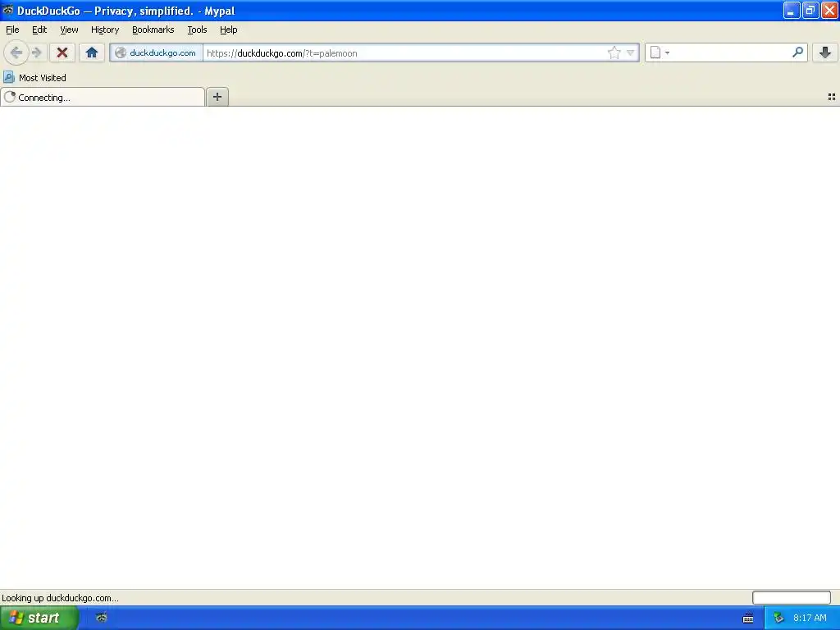Screen dimensions: 840x630
Task: Open the Bookmarks menu
Action: tap(153, 30)
